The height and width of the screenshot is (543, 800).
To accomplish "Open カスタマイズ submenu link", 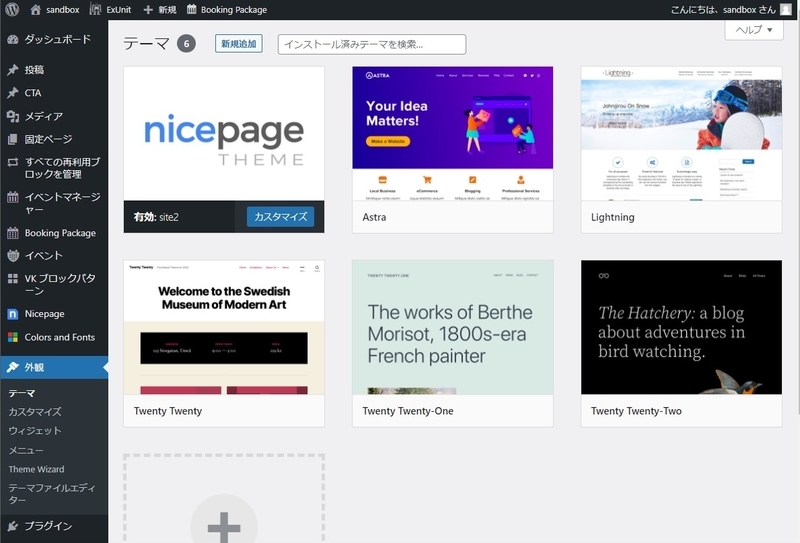I will (x=35, y=412).
